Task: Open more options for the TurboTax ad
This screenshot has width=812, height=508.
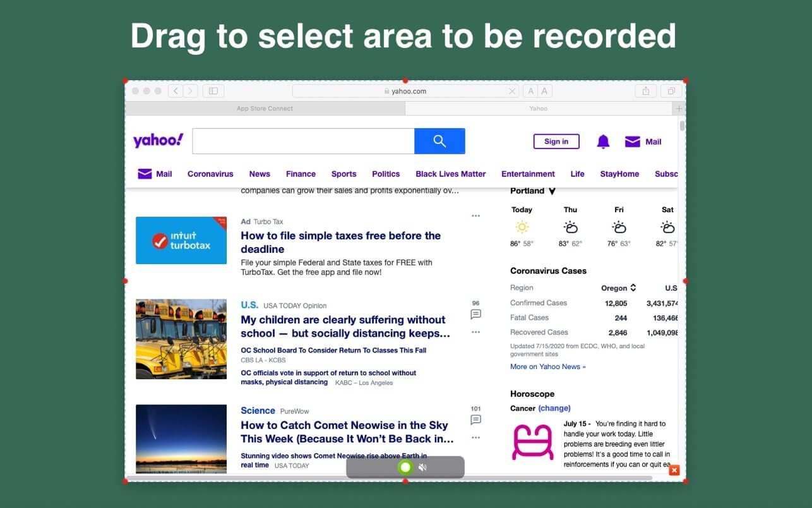Action: [475, 216]
